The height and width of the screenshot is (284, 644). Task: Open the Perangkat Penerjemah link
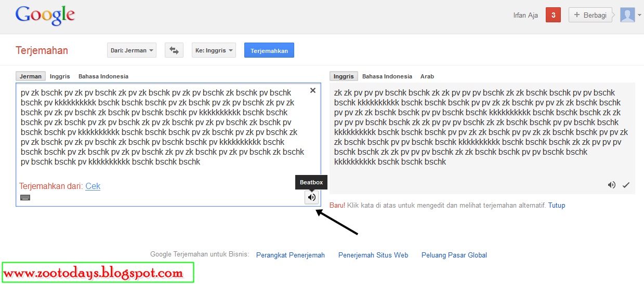(291, 255)
